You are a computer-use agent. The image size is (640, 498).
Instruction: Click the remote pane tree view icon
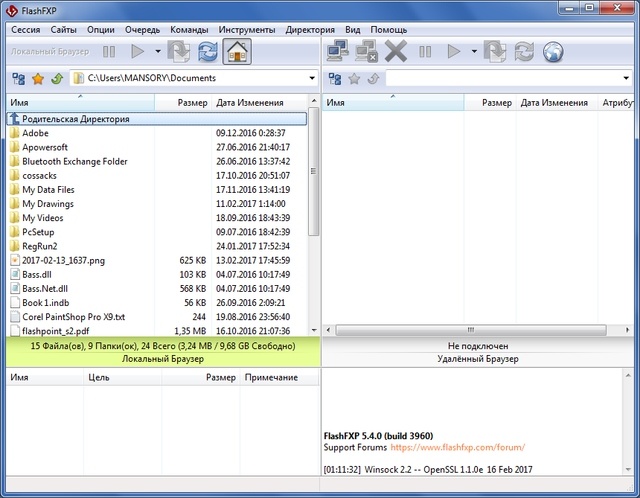tap(333, 78)
